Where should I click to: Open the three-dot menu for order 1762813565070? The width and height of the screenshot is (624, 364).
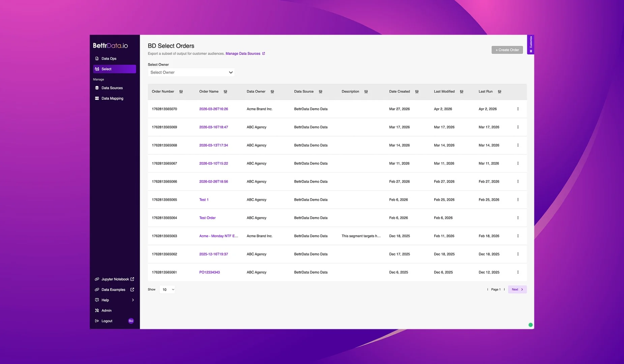518,109
